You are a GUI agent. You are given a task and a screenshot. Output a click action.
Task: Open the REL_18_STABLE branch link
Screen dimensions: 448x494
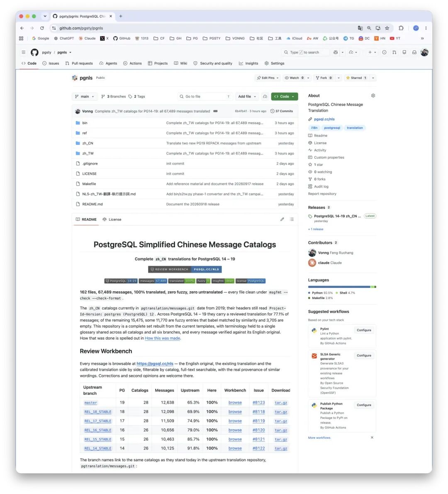pos(97,412)
